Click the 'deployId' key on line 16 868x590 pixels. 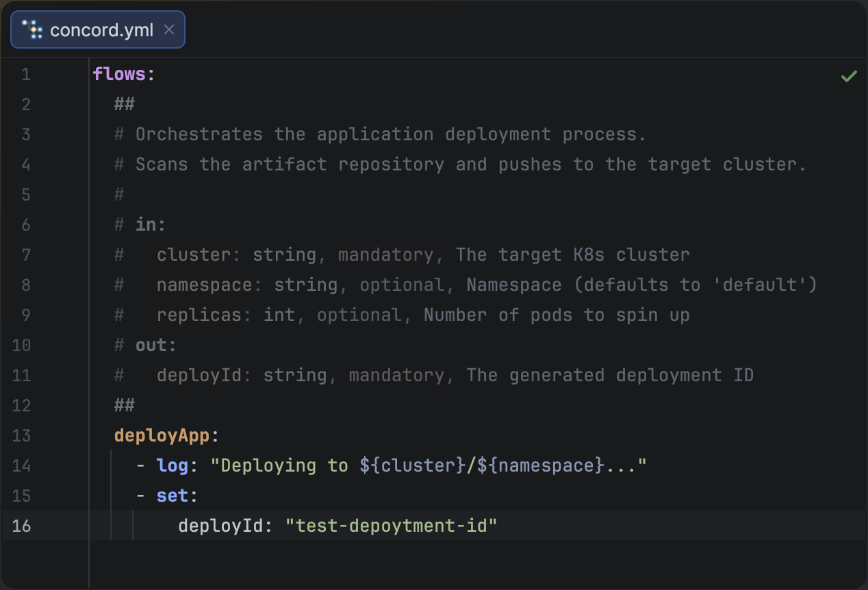point(220,526)
